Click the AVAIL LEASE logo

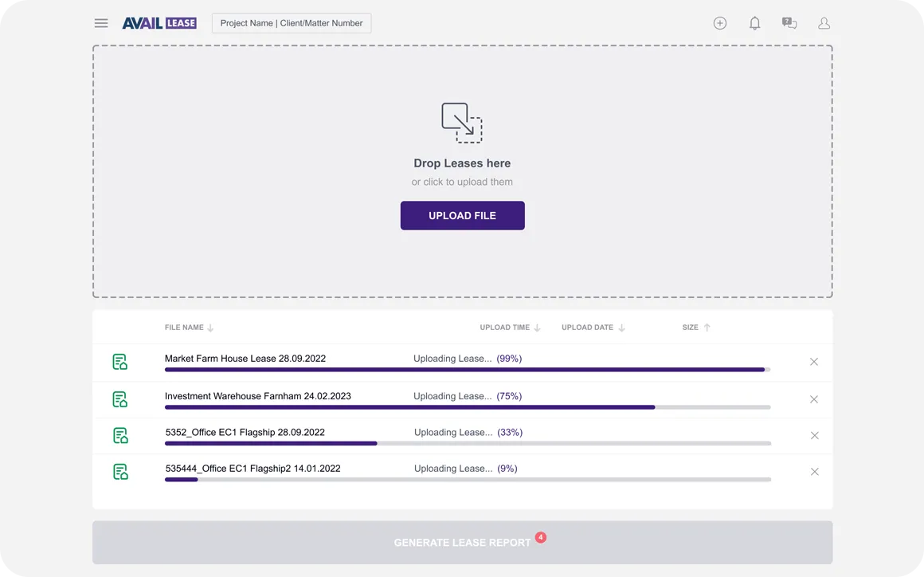coord(159,22)
